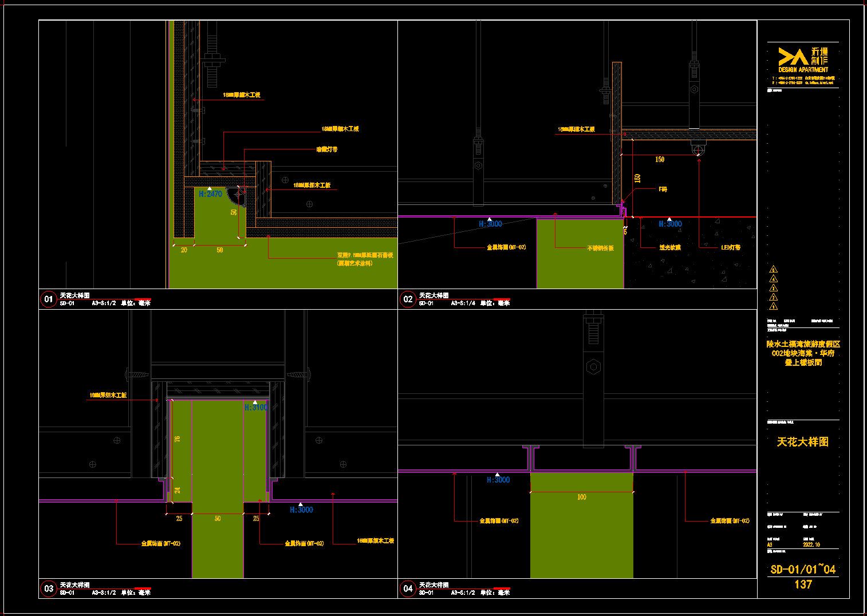The width and height of the screenshot is (867, 616).
Task: Select the detail 03 number circle
Action: [49, 589]
